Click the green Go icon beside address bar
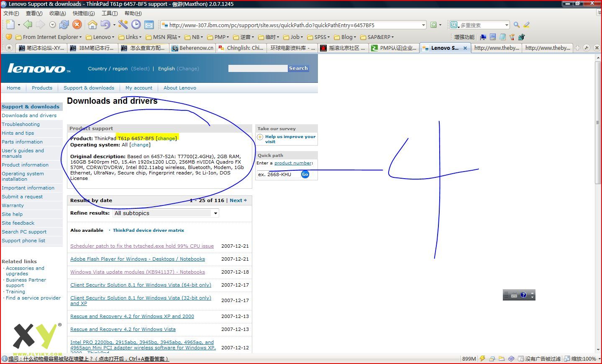602x364 pixels. (433, 25)
